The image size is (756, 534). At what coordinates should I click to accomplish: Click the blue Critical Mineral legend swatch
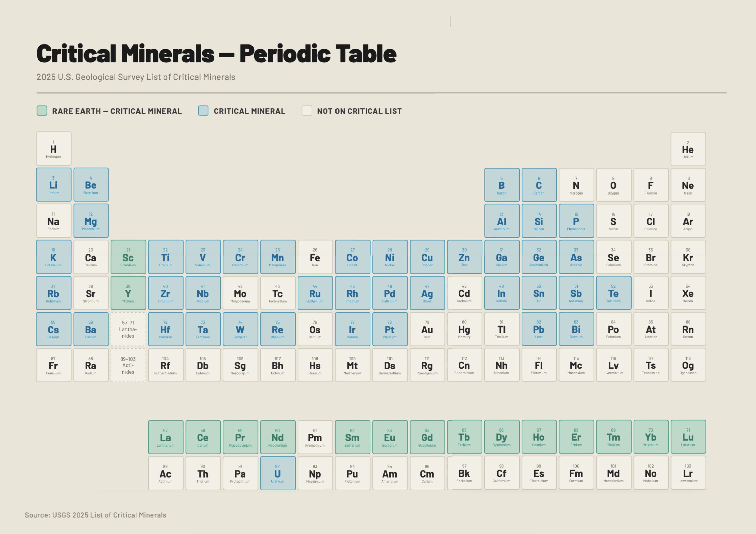point(203,111)
